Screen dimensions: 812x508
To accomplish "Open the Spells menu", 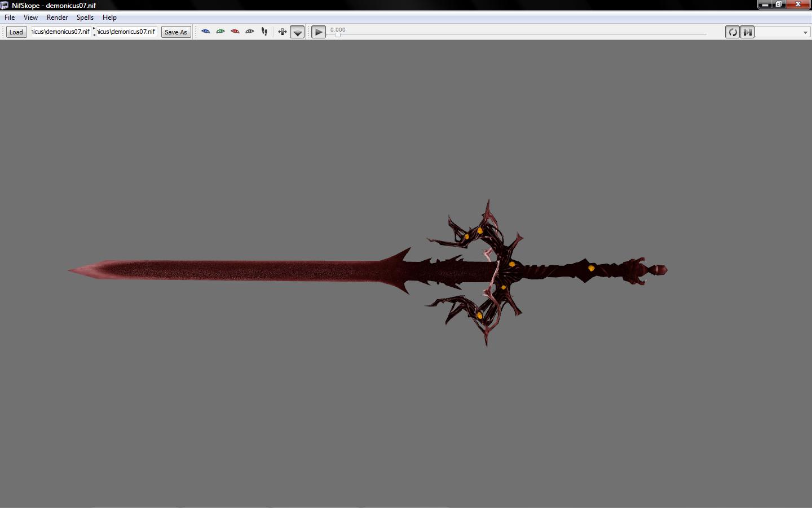I will [85, 17].
